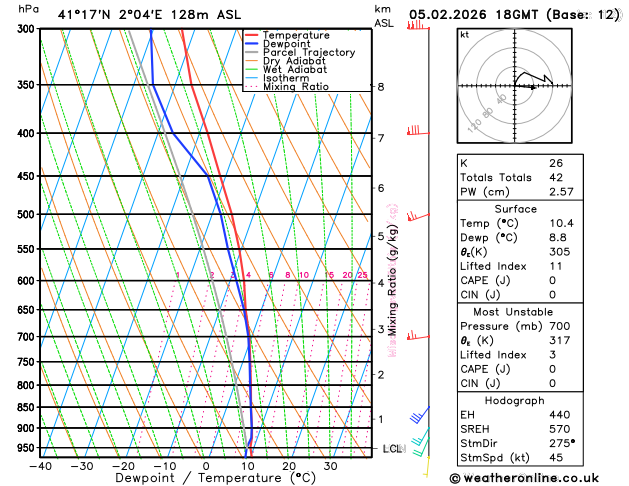
Task: Click the SREH value 570
Action: point(560,429)
